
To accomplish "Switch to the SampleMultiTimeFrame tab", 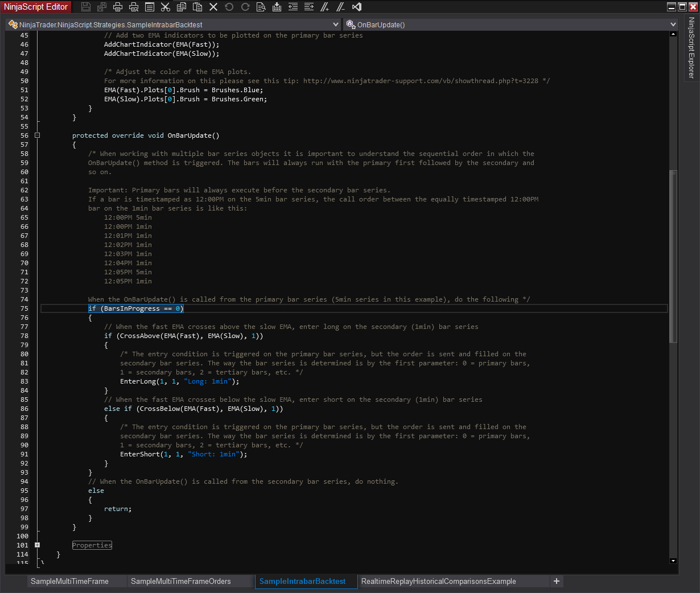I will tap(69, 581).
